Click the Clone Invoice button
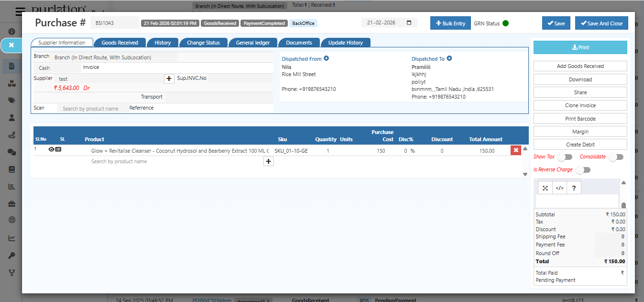Image resolution: width=644 pixels, height=302 pixels. (579, 105)
